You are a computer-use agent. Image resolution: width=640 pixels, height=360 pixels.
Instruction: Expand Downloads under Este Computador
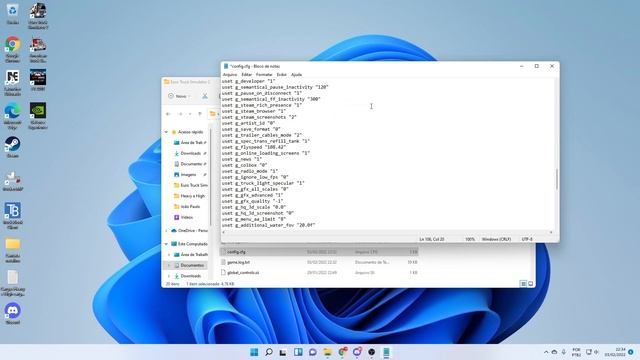169,276
